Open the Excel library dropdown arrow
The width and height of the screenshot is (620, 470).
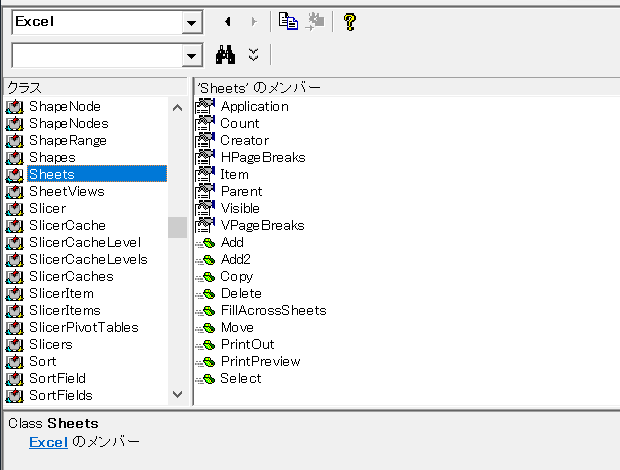pyautogui.click(x=192, y=23)
